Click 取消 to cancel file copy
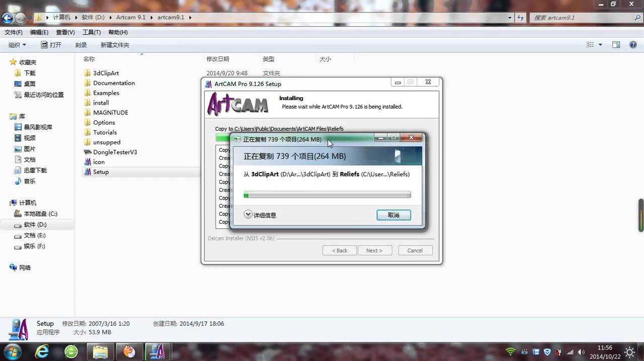Image resolution: width=644 pixels, height=361 pixels. tap(393, 215)
